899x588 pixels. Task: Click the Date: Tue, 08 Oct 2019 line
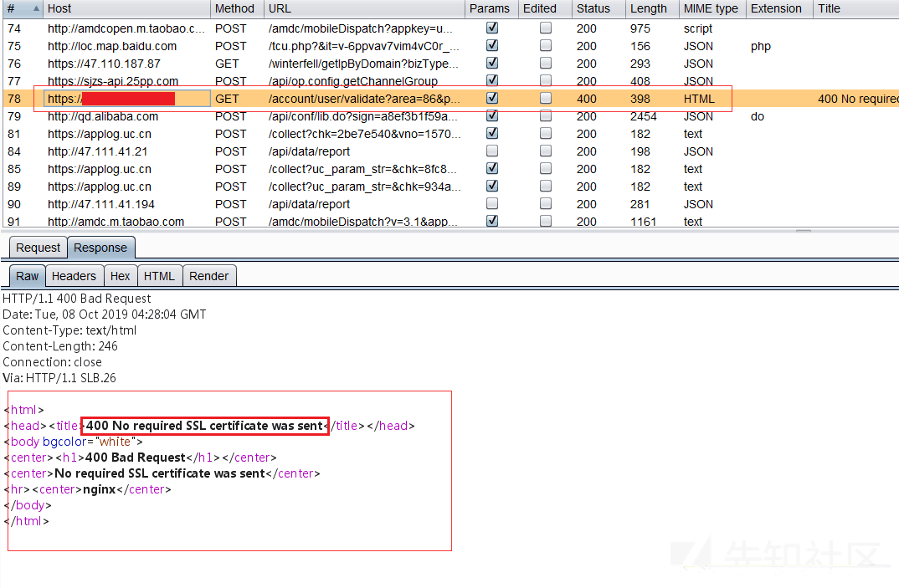click(105, 314)
